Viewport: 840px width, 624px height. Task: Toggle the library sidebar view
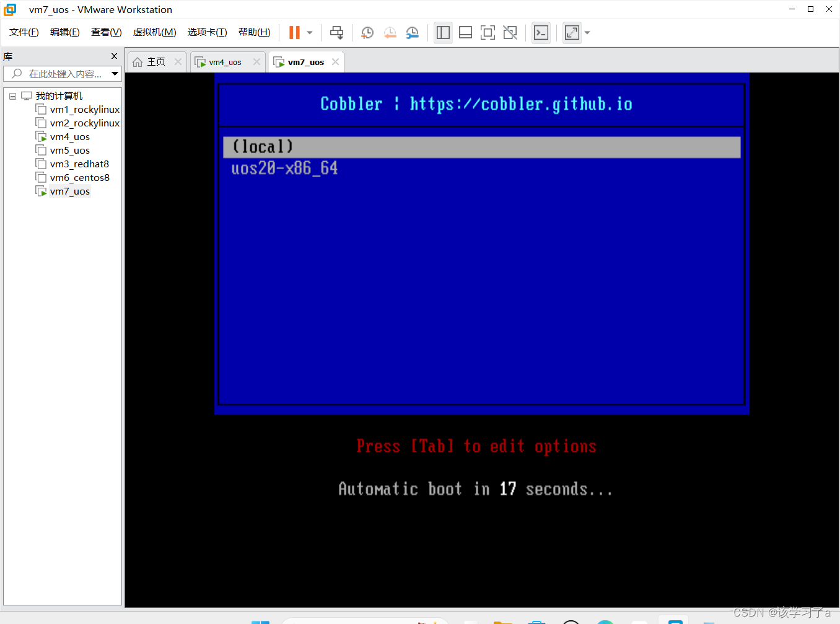(x=443, y=33)
